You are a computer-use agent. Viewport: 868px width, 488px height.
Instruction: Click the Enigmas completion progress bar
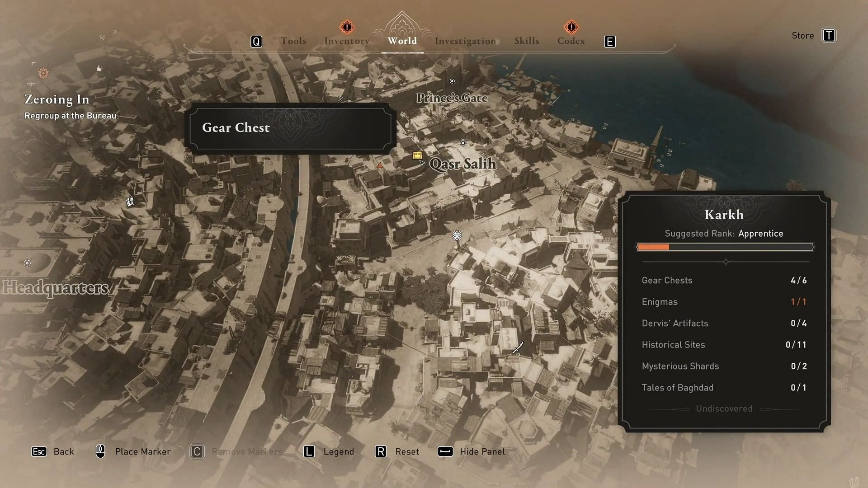click(x=724, y=301)
